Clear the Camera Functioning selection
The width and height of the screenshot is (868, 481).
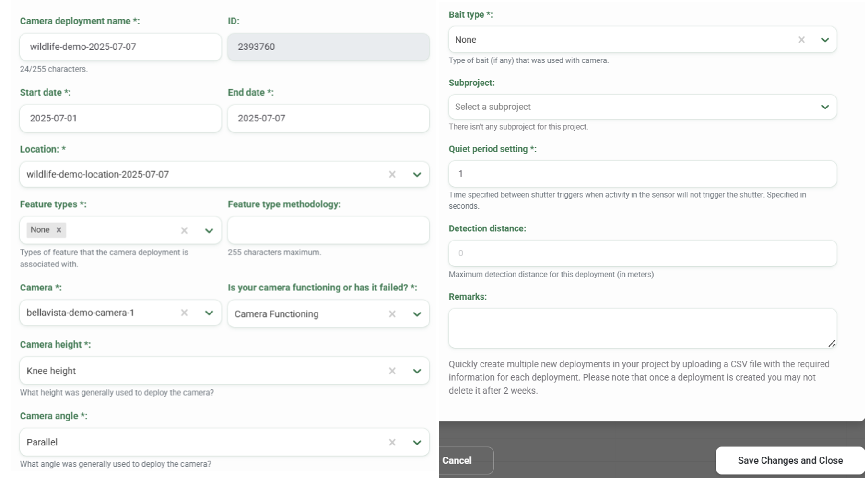click(392, 314)
